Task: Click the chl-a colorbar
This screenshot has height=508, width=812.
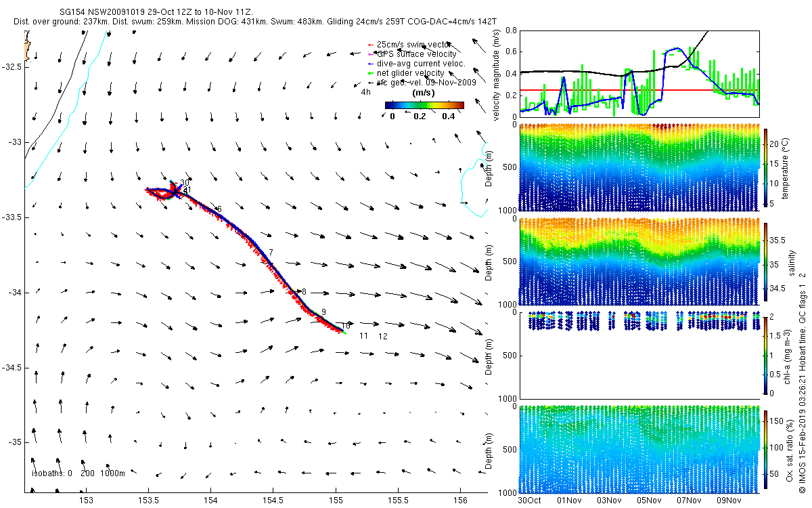Action: click(x=766, y=355)
